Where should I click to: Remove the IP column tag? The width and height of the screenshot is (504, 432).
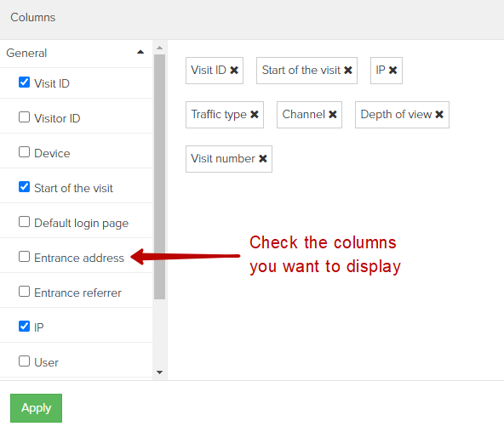tap(392, 70)
